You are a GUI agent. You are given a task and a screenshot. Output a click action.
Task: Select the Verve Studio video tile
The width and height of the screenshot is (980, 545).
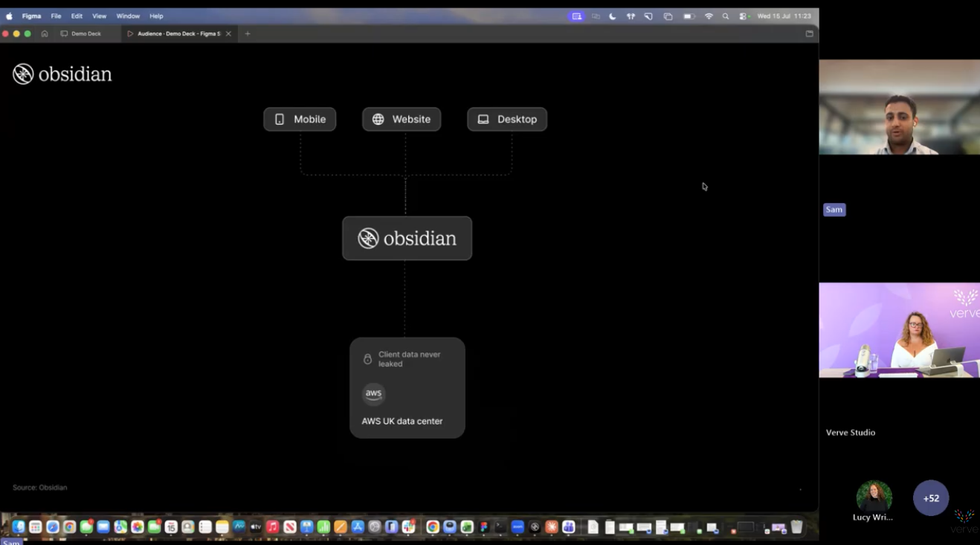tap(899, 330)
